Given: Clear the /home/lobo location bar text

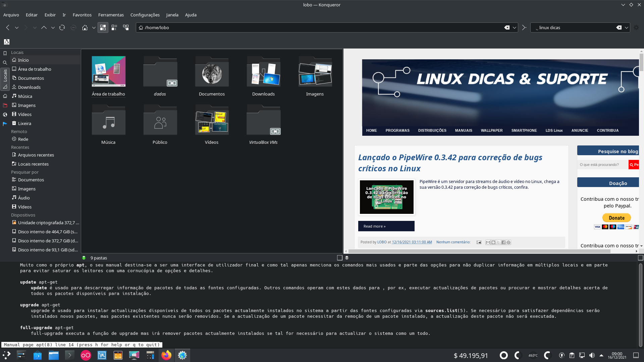Looking at the screenshot, I should point(507,27).
